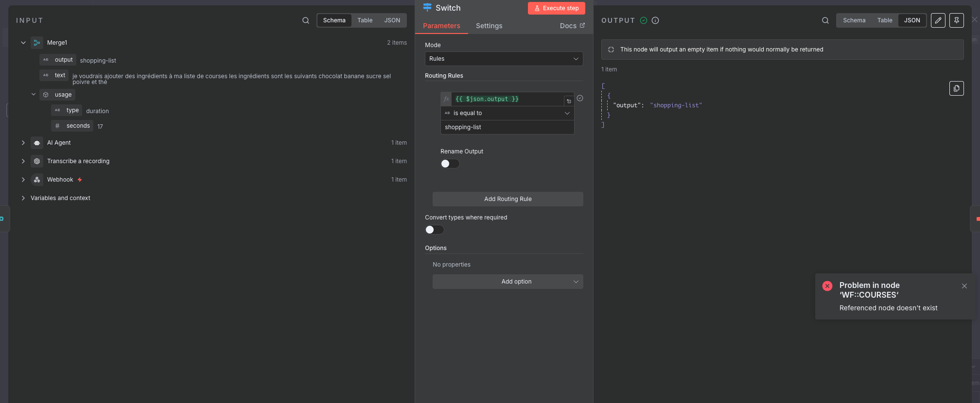980x403 pixels.
Task: Pin the output data with pin icon
Action: pyautogui.click(x=957, y=20)
